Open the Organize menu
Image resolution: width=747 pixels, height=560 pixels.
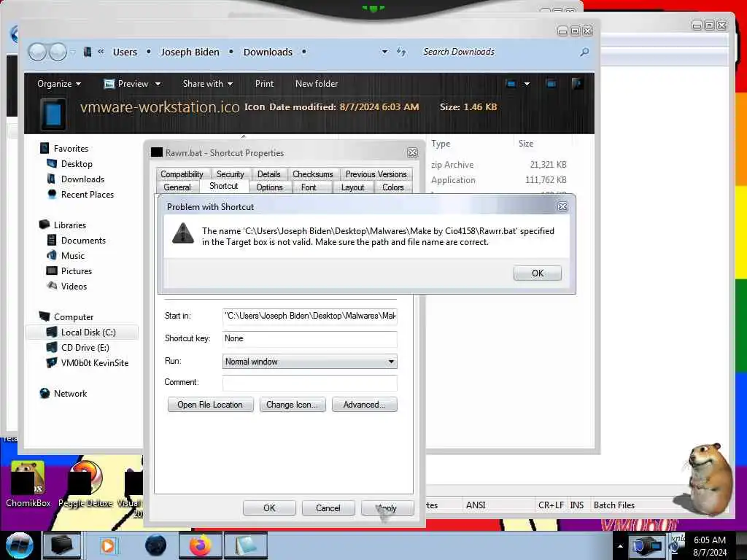[59, 84]
